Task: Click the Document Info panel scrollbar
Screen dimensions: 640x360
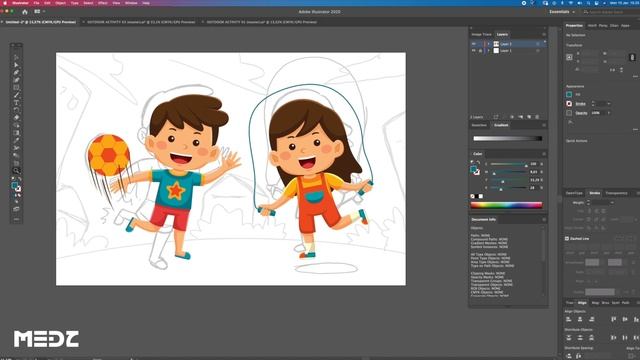Action: [x=542, y=245]
